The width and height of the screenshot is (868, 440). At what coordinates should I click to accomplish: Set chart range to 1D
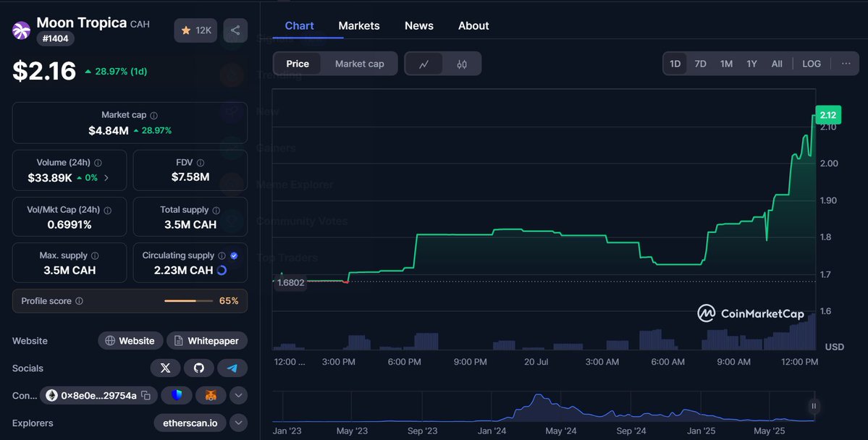coord(675,64)
